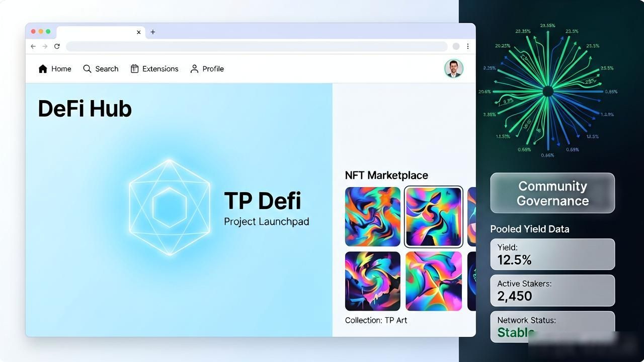Screen dimensions: 644x362
Task: Open a new tab with plus icon
Action: (x=153, y=32)
